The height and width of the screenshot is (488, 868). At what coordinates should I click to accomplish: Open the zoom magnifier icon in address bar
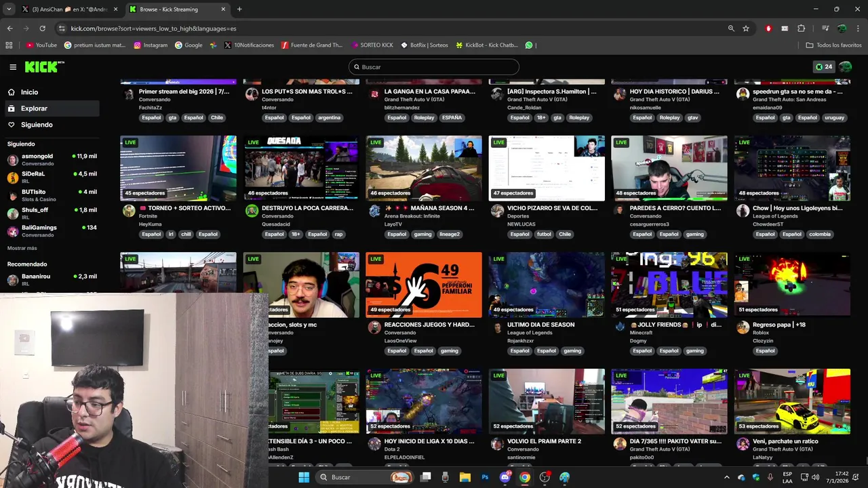coord(731,28)
